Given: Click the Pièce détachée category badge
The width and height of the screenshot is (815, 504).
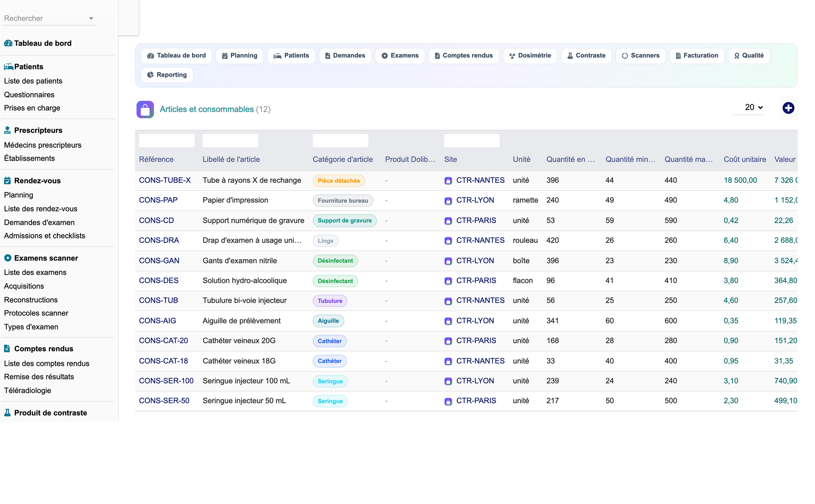Looking at the screenshot, I should pyautogui.click(x=339, y=181).
